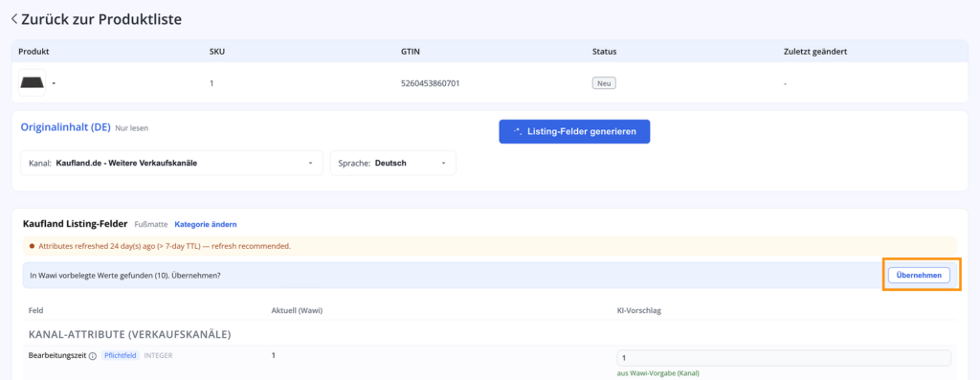Go back via Zurück zur Produktliste
This screenshot has height=380, width=980.
[97, 19]
